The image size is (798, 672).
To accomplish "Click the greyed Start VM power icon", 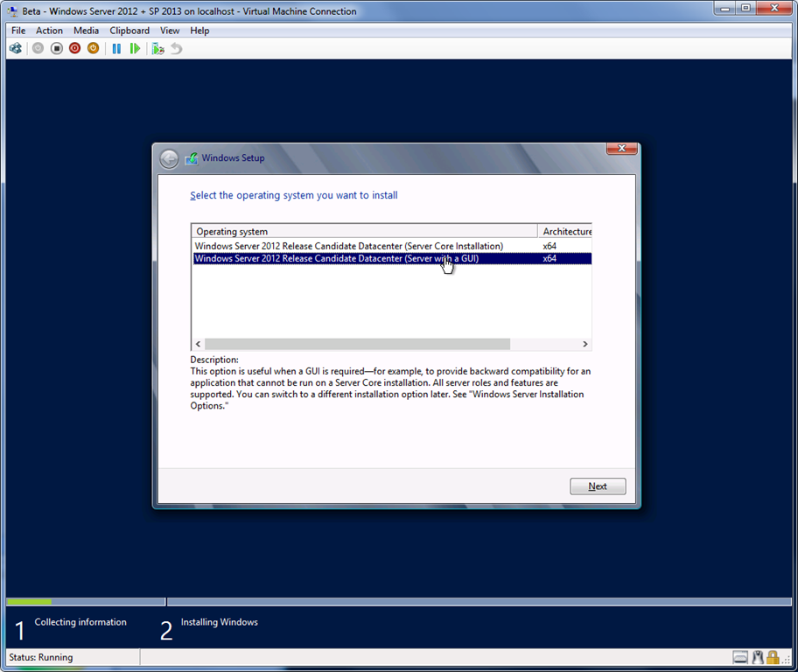I will (x=38, y=48).
